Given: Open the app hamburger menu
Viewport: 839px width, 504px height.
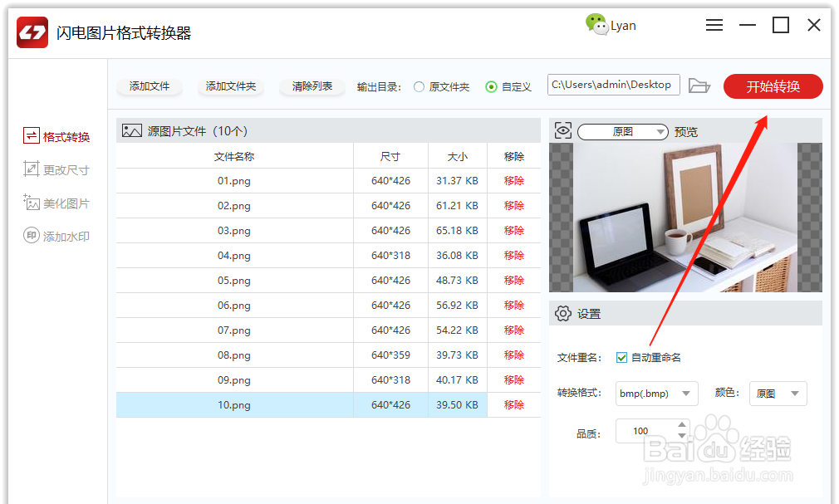Looking at the screenshot, I should pyautogui.click(x=714, y=25).
